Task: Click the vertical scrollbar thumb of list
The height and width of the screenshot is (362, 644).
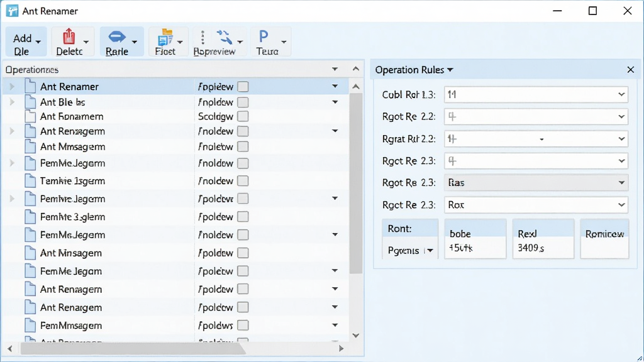Action: point(356,184)
